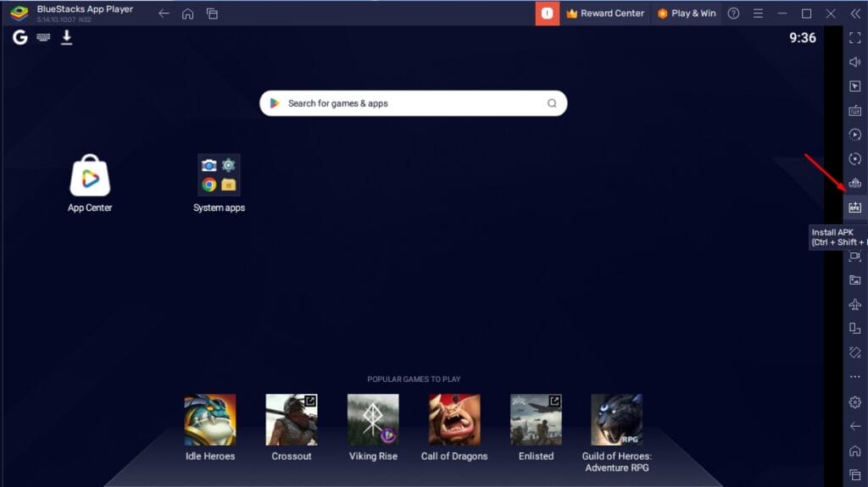Click the screen record sidebar icon
868x487 pixels.
click(x=854, y=257)
